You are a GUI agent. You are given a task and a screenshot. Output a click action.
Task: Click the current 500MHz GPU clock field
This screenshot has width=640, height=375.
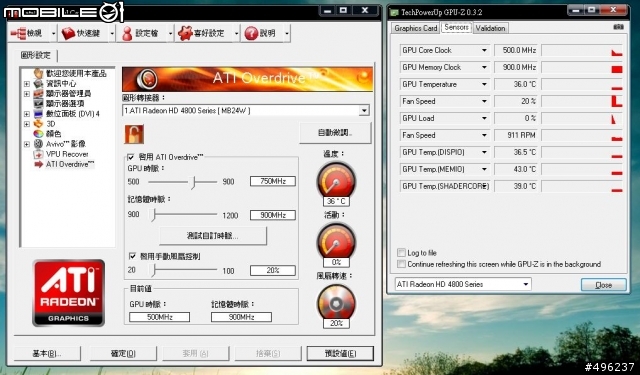coord(160,317)
